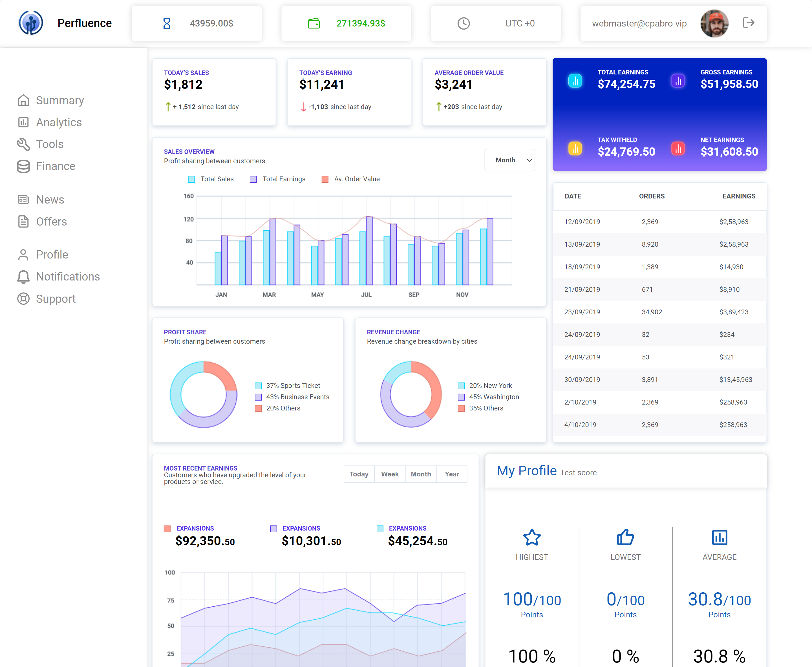
Task: Click the Total Earnings cyan chart icon
Action: click(x=575, y=81)
